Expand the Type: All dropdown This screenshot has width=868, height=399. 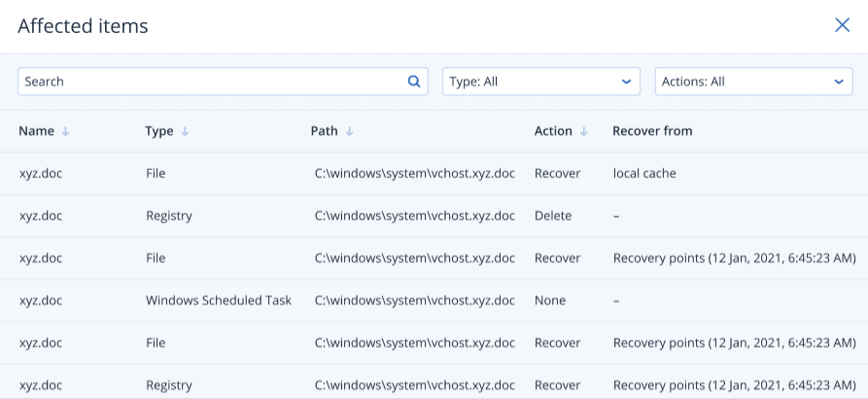click(x=540, y=82)
